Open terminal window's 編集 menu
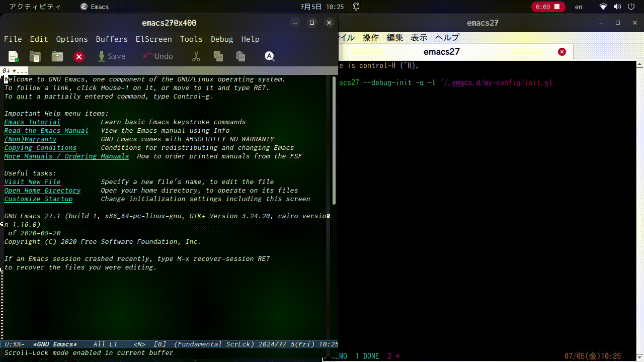Viewport: 644px width, 362px height. pyautogui.click(x=395, y=38)
